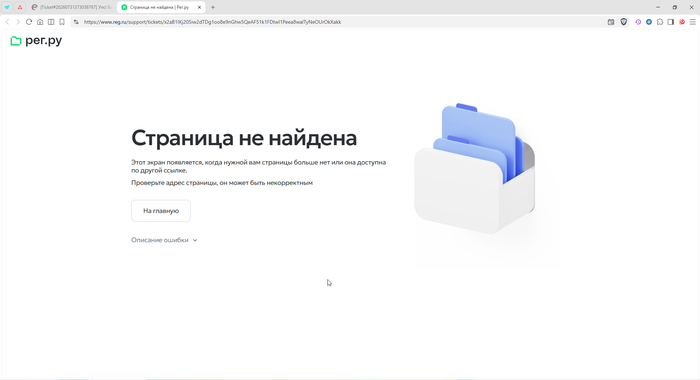Go back to the previous page
Image resolution: width=700 pixels, height=380 pixels.
tap(7, 22)
